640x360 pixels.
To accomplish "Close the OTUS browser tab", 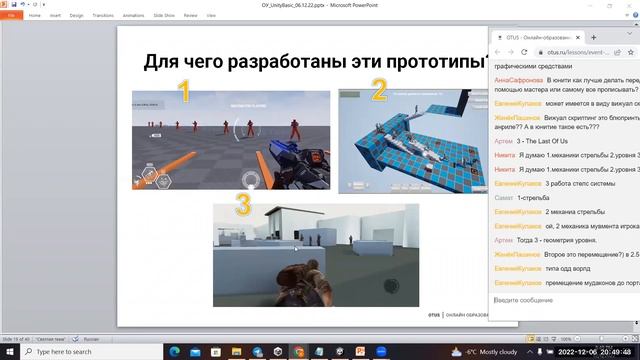I will point(578,38).
